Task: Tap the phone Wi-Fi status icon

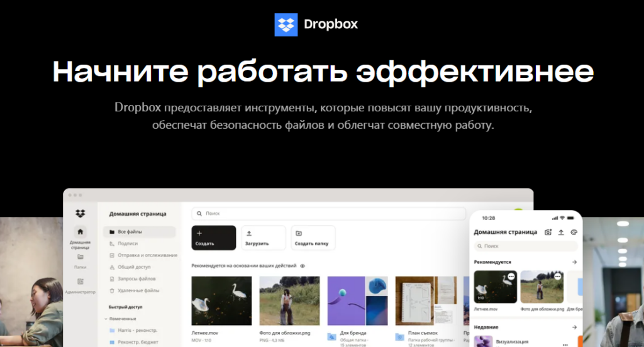Action: click(x=562, y=218)
